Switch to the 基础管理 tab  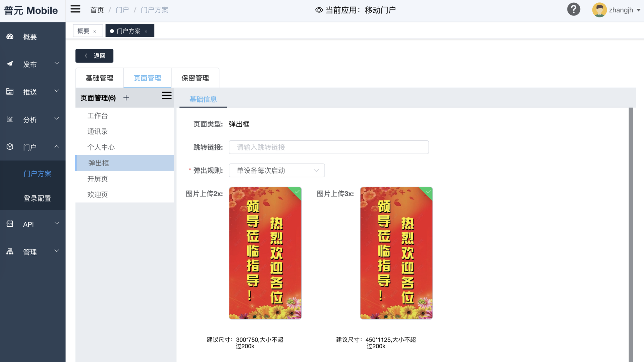[100, 78]
